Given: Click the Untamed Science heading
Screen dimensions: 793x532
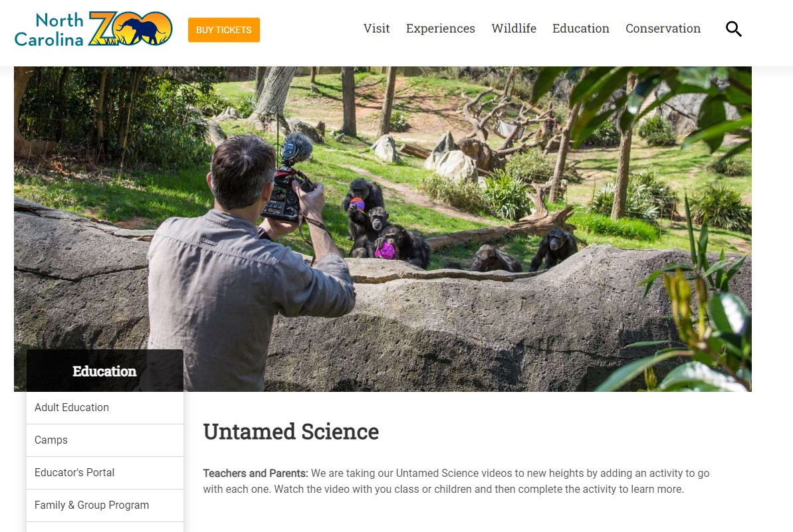Looking at the screenshot, I should pos(290,432).
